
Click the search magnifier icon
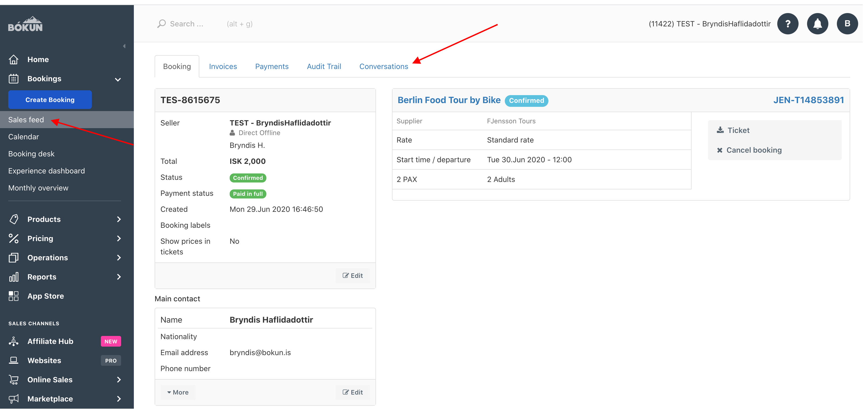point(162,24)
